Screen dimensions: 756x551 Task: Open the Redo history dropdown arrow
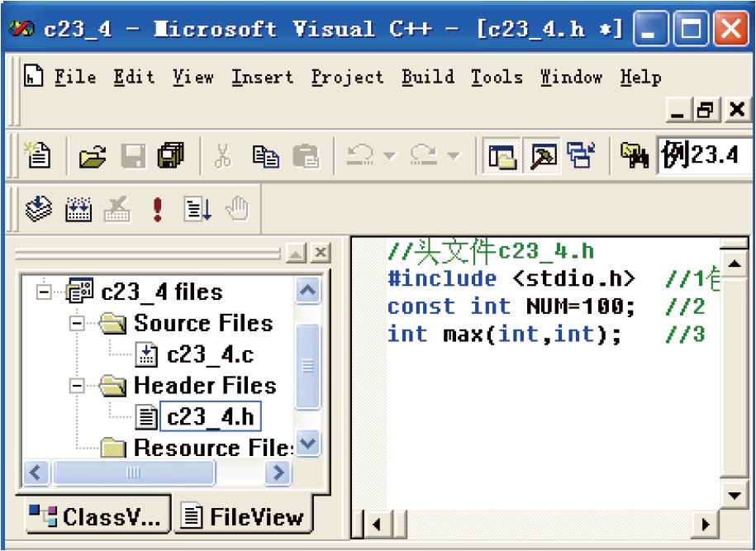tap(453, 155)
